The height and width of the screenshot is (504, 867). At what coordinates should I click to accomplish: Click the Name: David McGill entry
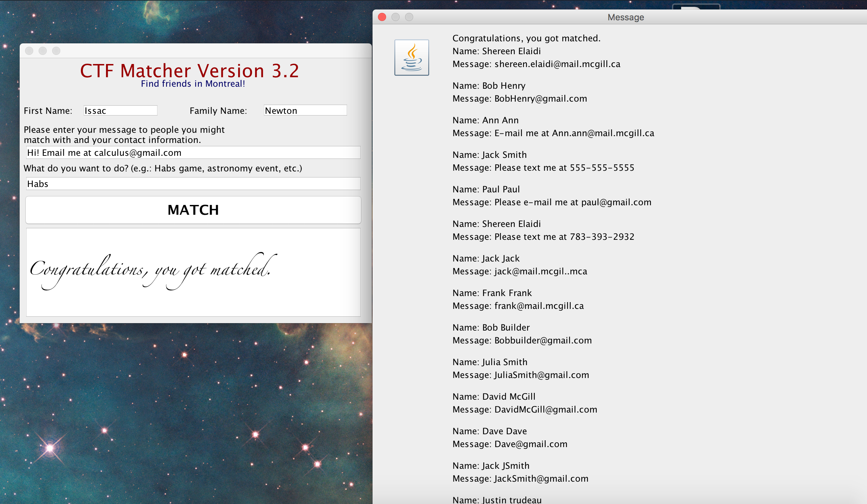pos(494,397)
